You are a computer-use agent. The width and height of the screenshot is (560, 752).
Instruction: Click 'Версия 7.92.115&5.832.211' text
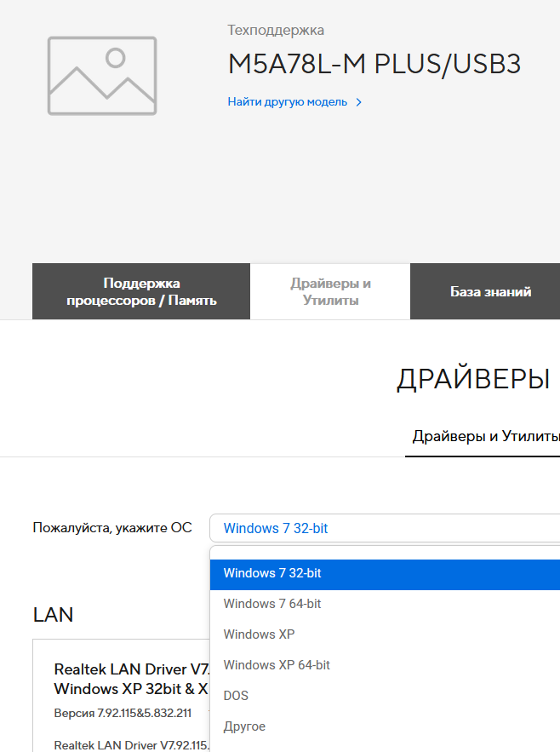pyautogui.click(x=123, y=713)
